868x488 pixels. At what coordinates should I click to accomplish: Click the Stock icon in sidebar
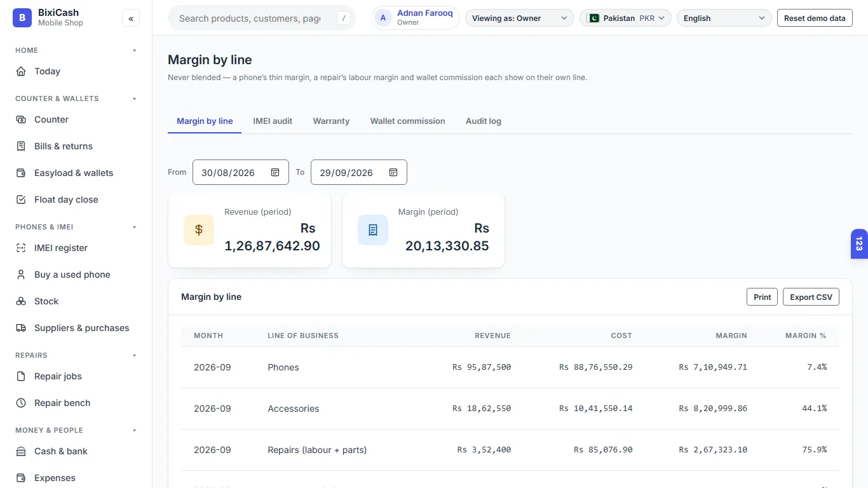pyautogui.click(x=21, y=301)
